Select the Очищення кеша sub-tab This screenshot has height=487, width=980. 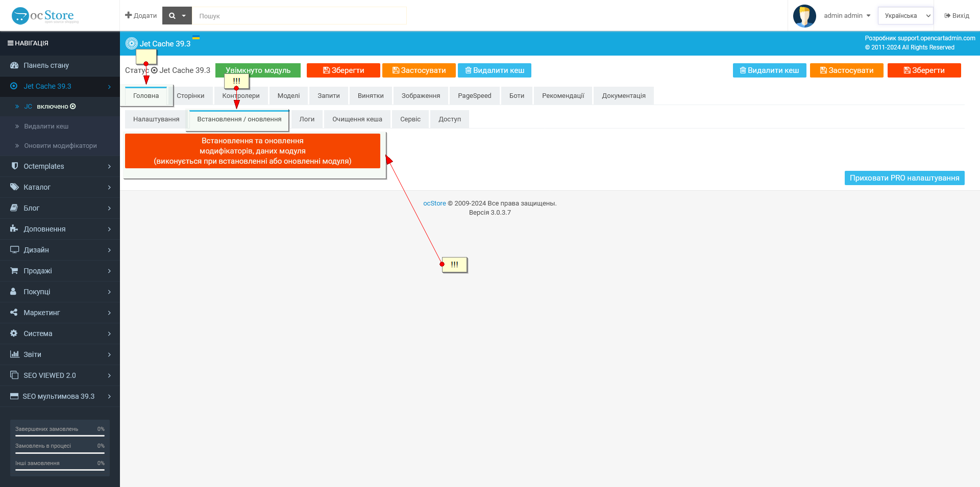(357, 119)
